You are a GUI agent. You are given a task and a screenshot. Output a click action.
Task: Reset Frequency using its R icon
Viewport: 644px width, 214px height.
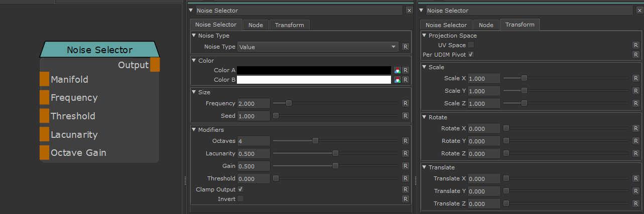point(406,103)
